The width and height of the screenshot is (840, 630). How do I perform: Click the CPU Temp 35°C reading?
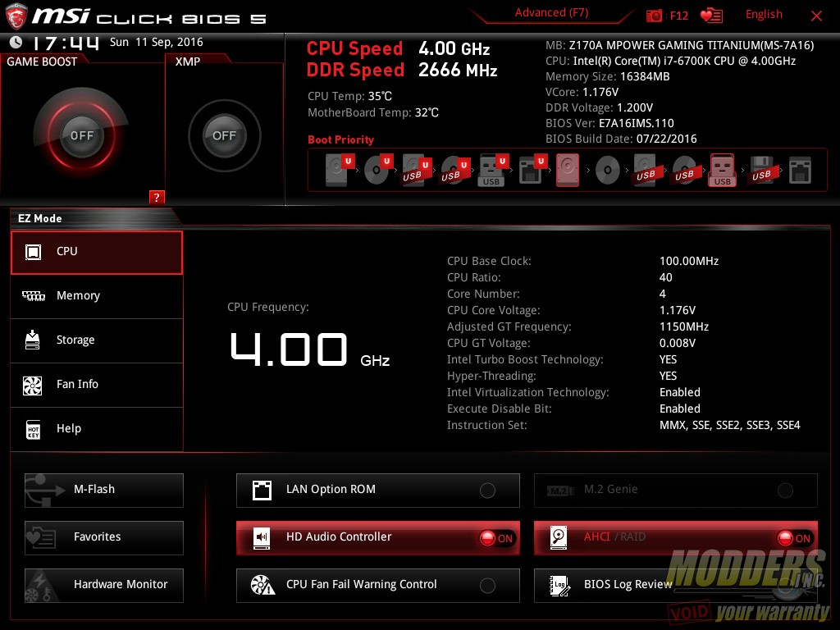(349, 97)
